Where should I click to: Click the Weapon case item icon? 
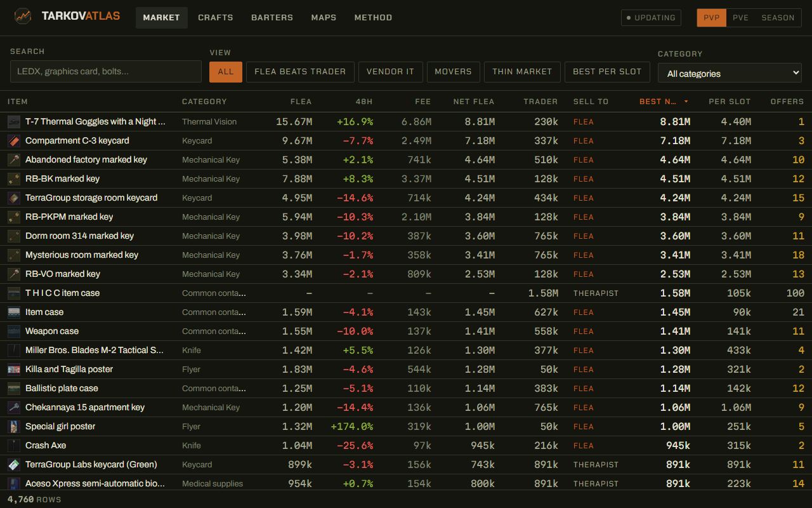click(14, 331)
